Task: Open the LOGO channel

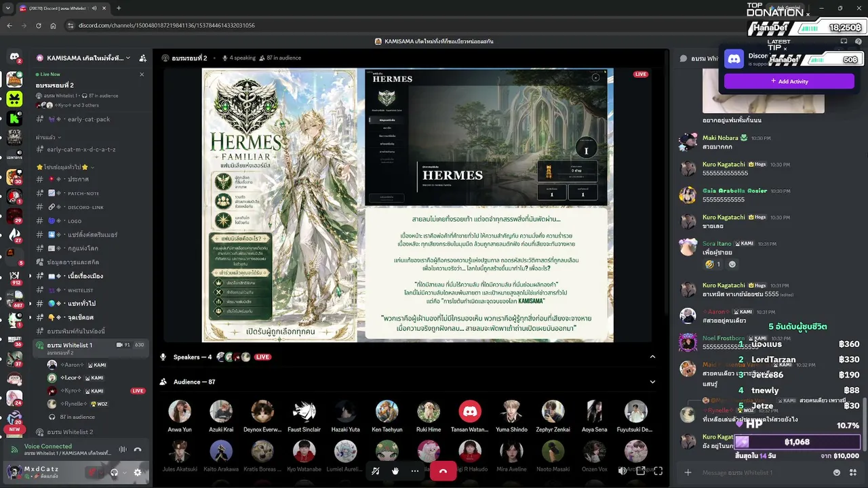Action: click(x=90, y=221)
